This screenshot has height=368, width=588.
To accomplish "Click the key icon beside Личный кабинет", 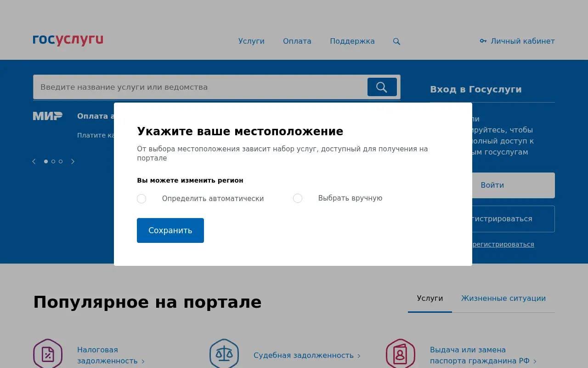I will point(483,41).
